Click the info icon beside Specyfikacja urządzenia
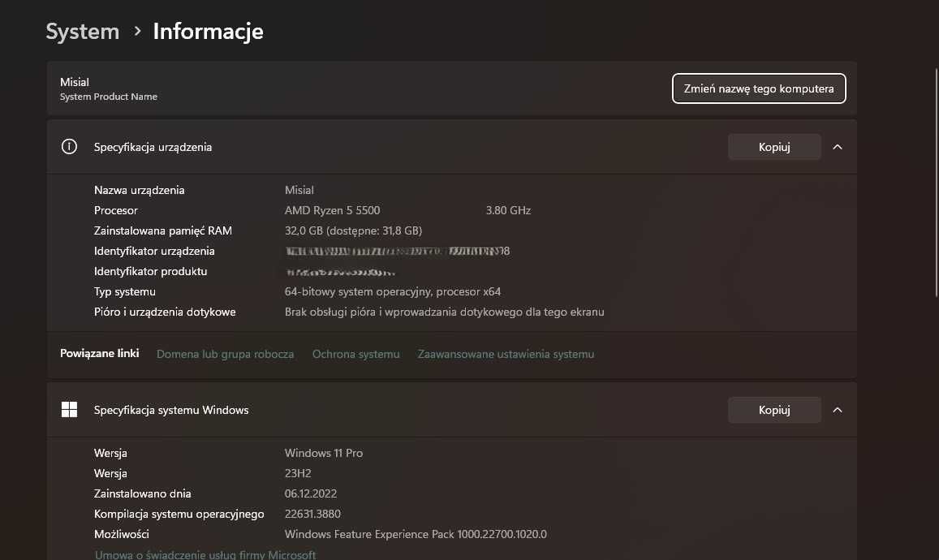 [x=69, y=147]
